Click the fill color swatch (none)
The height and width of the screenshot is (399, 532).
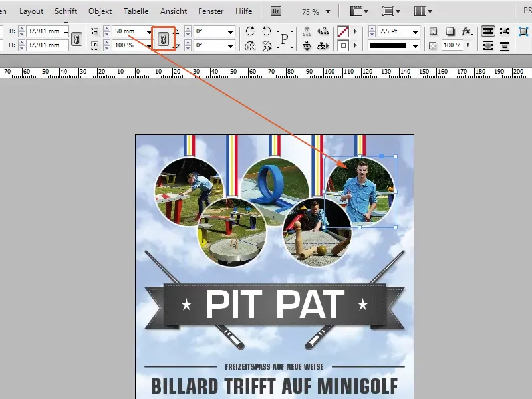click(343, 32)
